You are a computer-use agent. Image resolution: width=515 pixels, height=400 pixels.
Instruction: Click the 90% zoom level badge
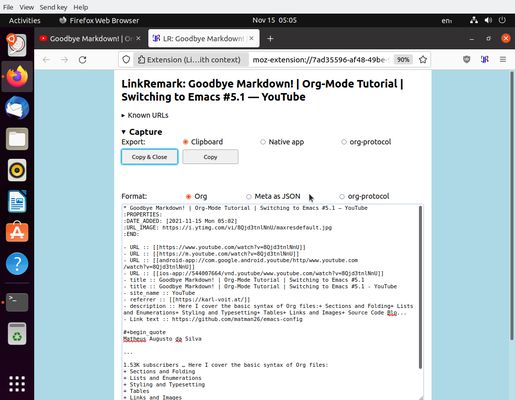coord(403,60)
